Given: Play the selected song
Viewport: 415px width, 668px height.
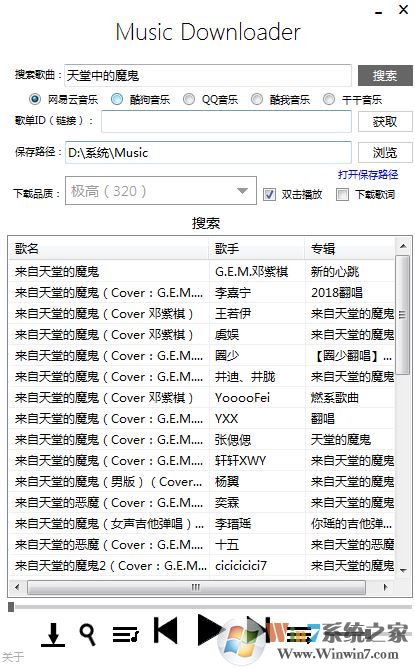Looking at the screenshot, I should pos(210,630).
